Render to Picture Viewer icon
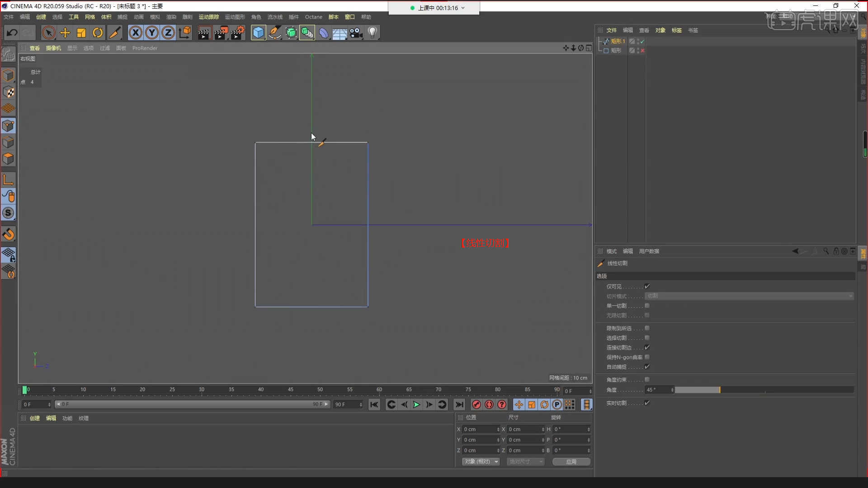The width and height of the screenshot is (868, 488). pos(221,33)
